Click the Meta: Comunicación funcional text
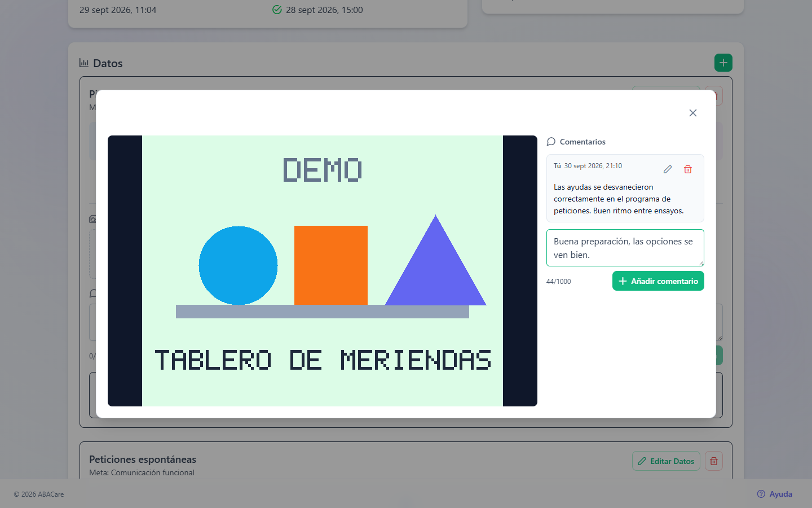812x508 pixels. coord(142,472)
